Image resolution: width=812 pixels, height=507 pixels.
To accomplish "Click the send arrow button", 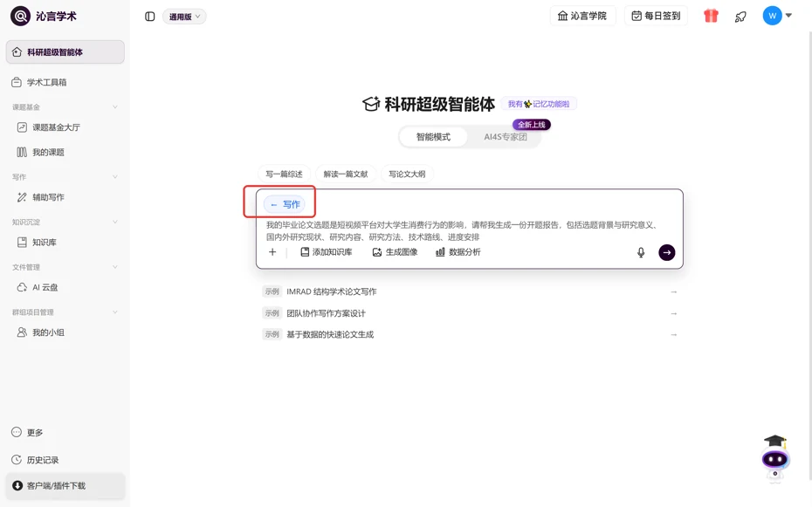I will pos(666,252).
